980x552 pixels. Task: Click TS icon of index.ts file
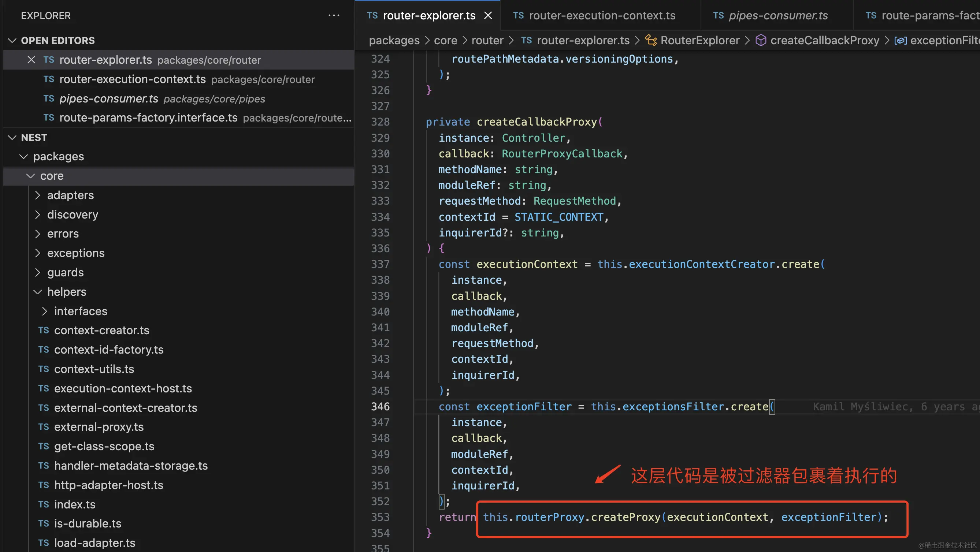tap(43, 504)
